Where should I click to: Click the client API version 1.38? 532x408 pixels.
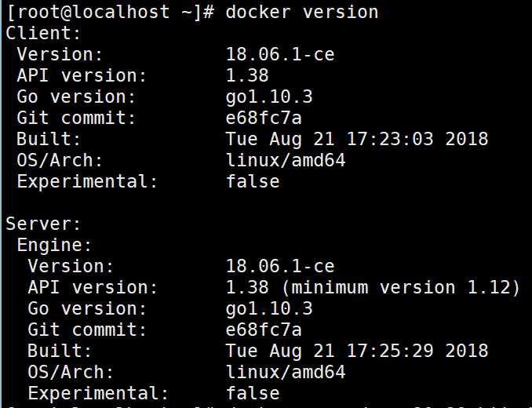247,75
